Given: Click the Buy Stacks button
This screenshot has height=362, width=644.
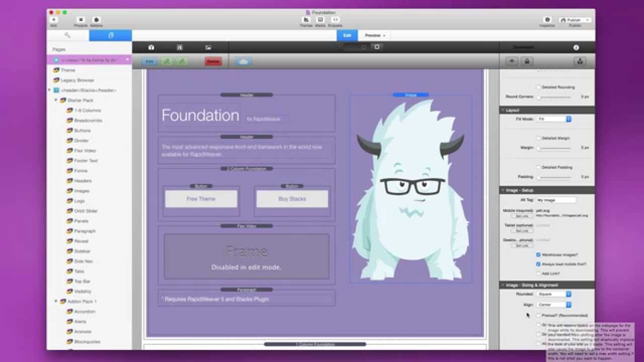Looking at the screenshot, I should point(292,199).
